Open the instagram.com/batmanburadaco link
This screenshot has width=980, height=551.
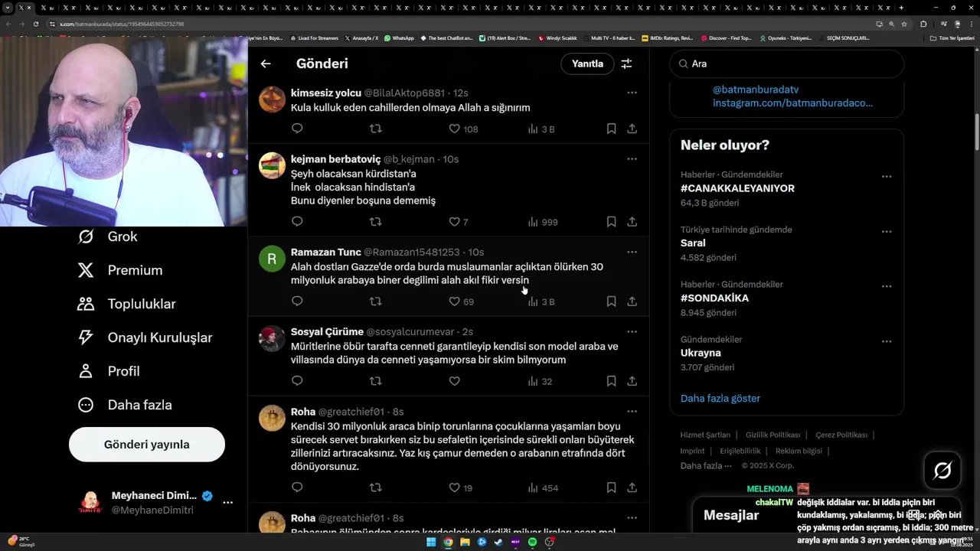coord(792,103)
